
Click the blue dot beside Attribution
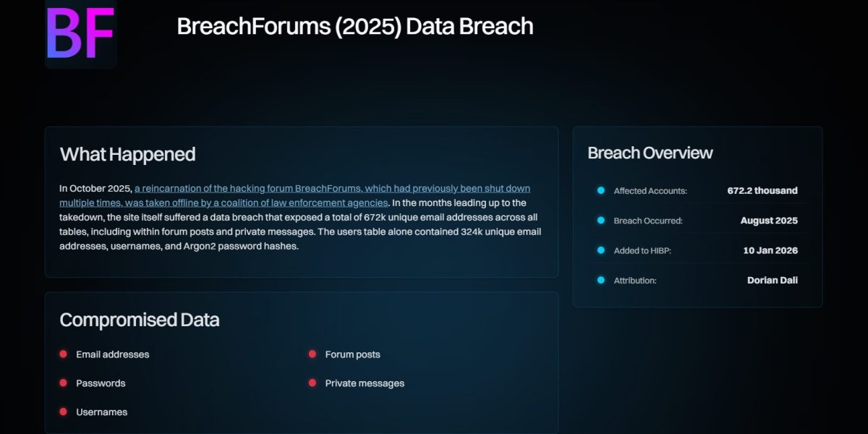[x=600, y=280]
